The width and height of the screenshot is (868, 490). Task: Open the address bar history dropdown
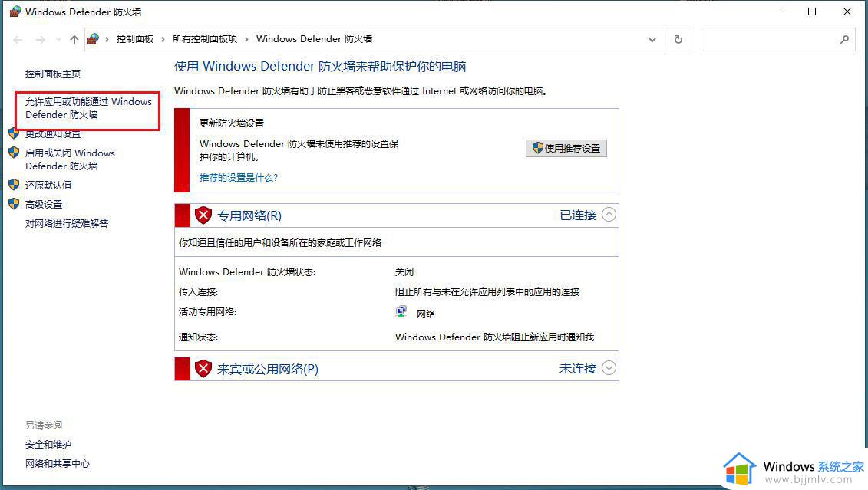(652, 40)
